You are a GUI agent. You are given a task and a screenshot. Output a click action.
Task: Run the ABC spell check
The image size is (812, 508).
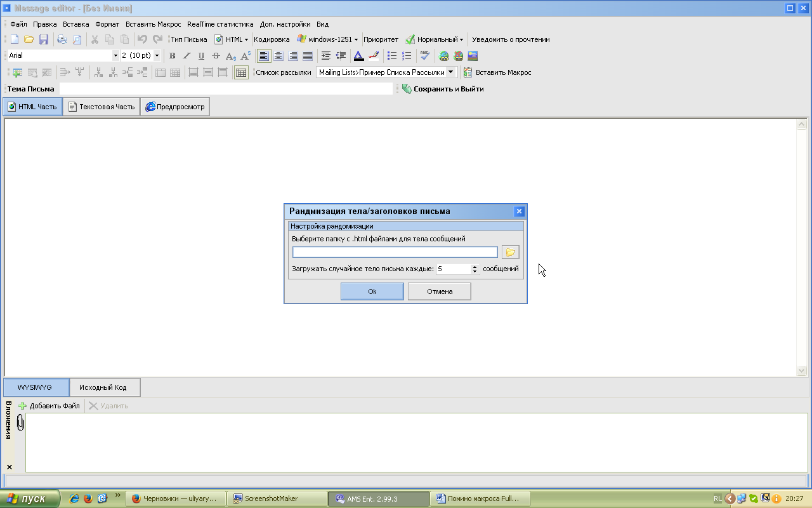pos(425,56)
